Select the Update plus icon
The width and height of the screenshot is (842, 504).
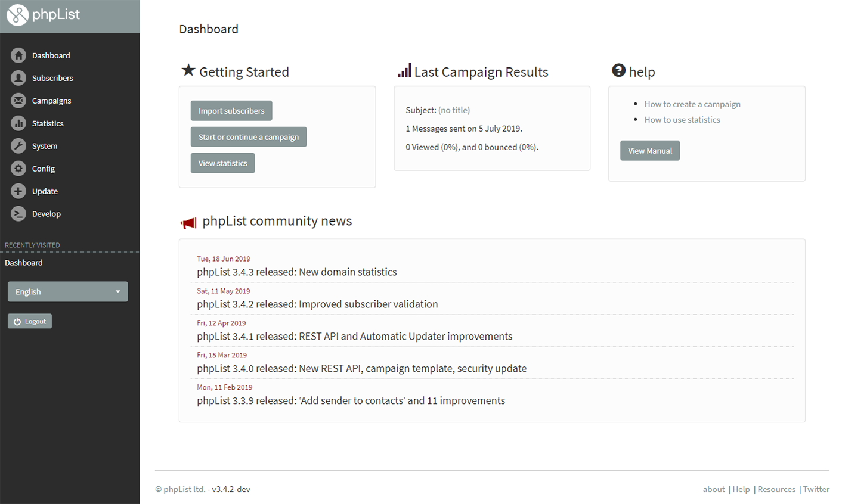17,191
